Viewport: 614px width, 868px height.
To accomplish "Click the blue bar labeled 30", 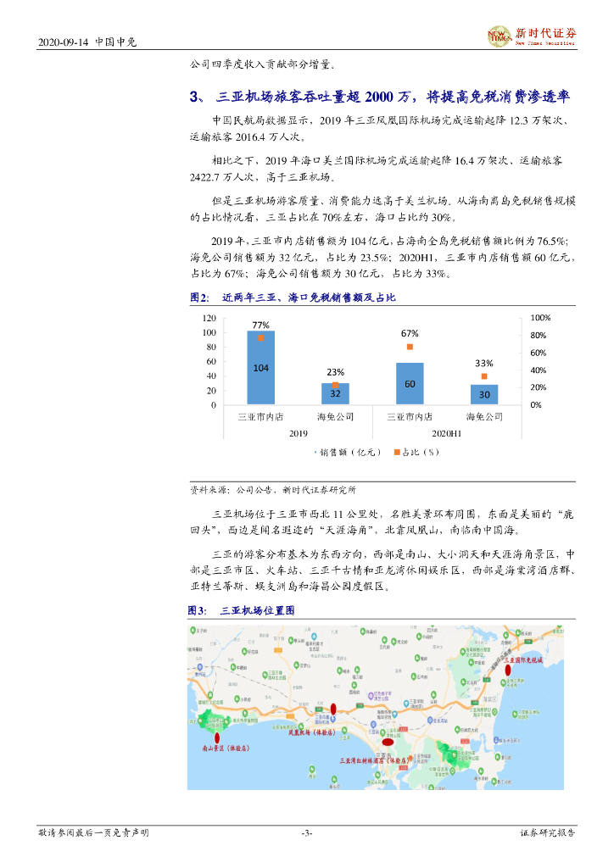I will pos(484,395).
